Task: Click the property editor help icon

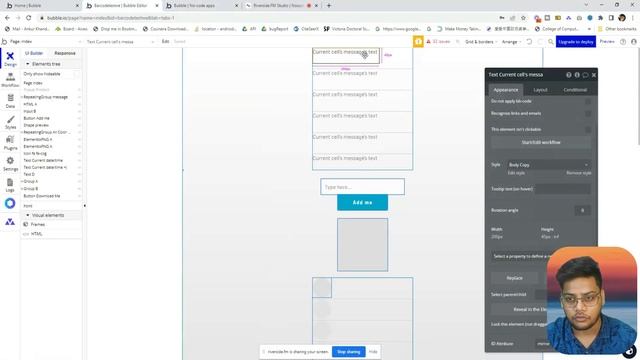Action: pyautogui.click(x=569, y=75)
